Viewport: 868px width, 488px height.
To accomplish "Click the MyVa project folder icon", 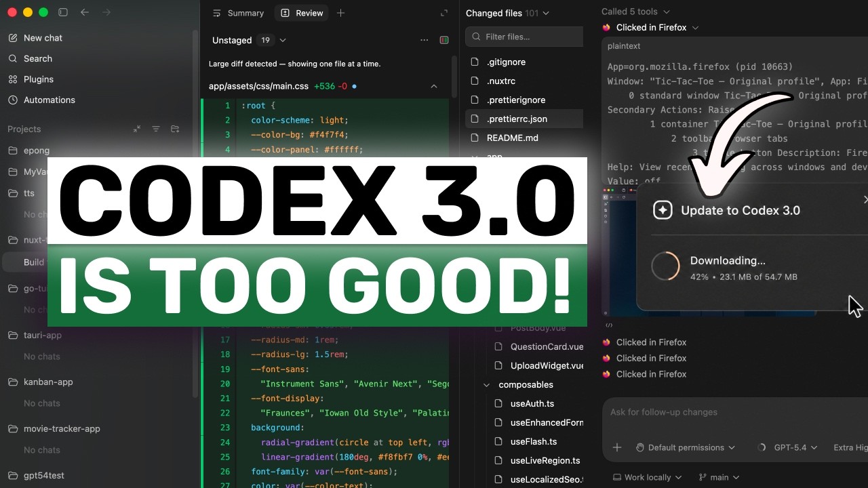I will 12,172.
